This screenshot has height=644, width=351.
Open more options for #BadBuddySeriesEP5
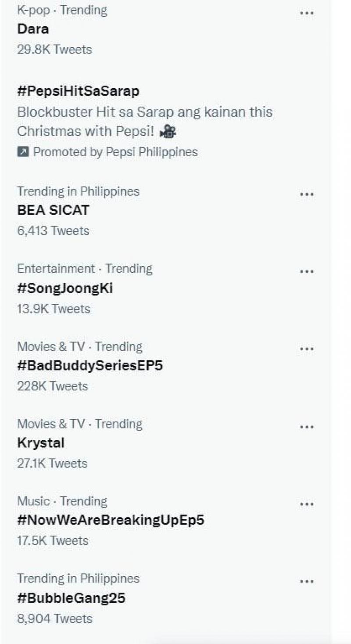[x=306, y=349]
